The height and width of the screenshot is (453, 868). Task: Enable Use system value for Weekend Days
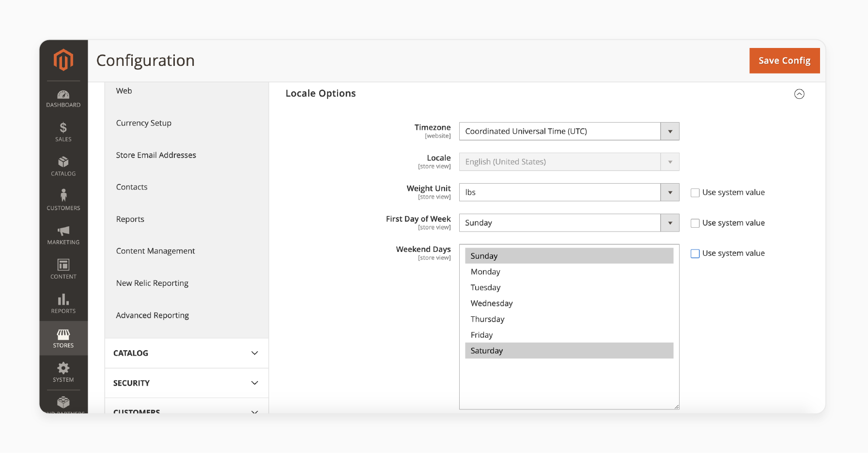[x=695, y=254]
